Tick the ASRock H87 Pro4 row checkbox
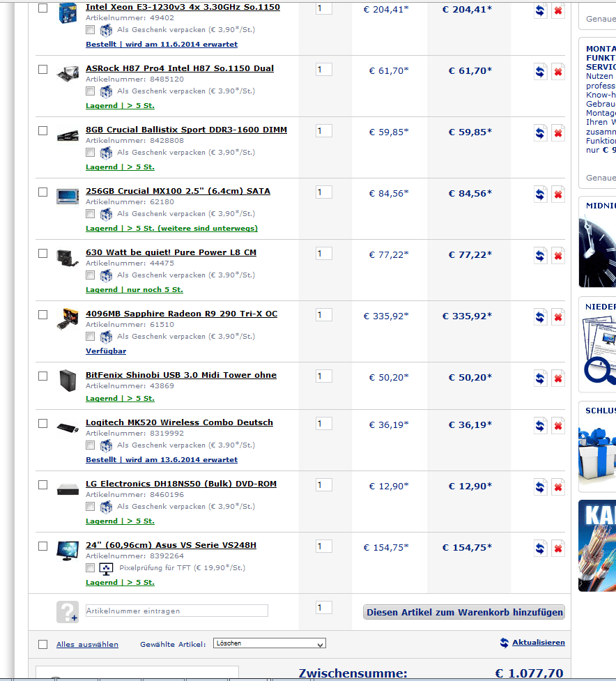 (43, 69)
